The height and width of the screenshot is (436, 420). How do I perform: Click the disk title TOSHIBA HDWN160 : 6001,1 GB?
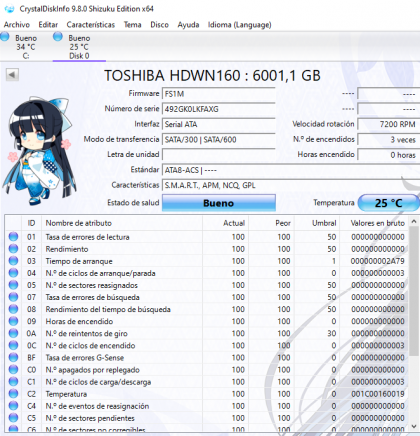pyautogui.click(x=212, y=75)
